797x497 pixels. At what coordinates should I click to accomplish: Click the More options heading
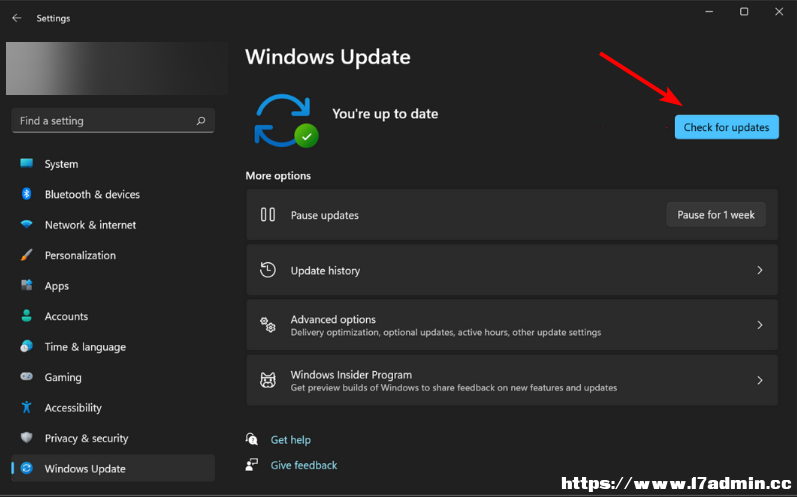click(x=278, y=176)
